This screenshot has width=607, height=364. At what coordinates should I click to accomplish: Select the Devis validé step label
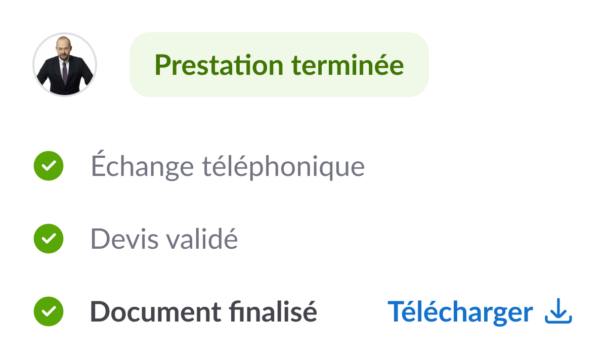click(164, 239)
